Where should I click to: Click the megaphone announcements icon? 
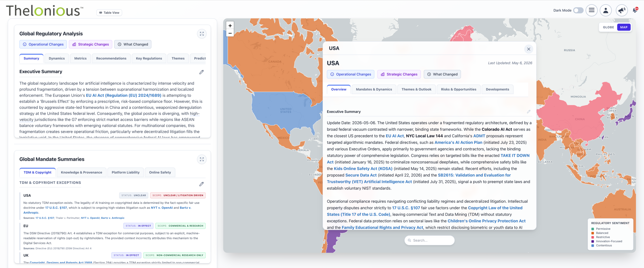point(622,10)
